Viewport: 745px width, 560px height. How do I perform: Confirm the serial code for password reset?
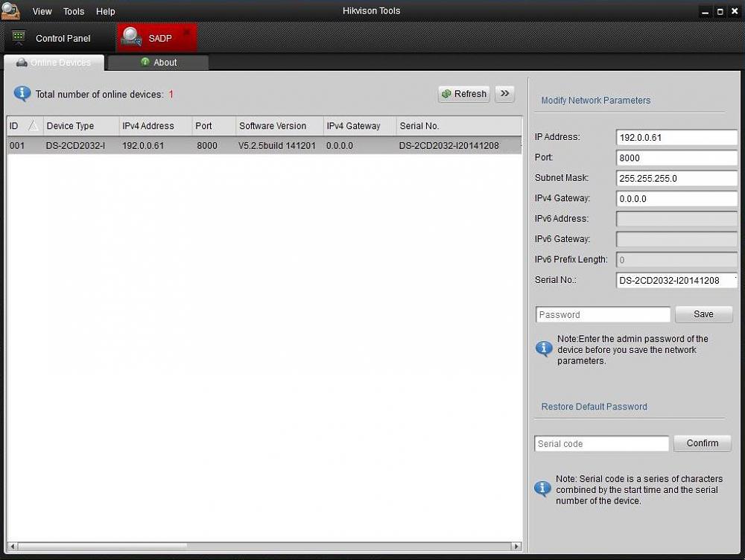click(702, 443)
